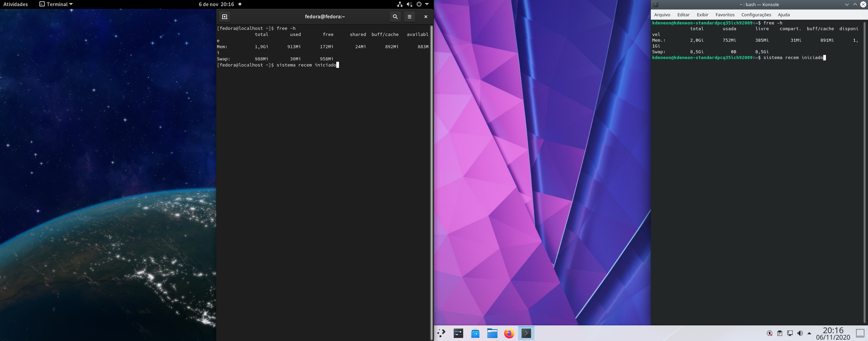This screenshot has height=341, width=868.
Task: Close the fedora@fedora GNOME Terminal window
Action: tap(426, 17)
